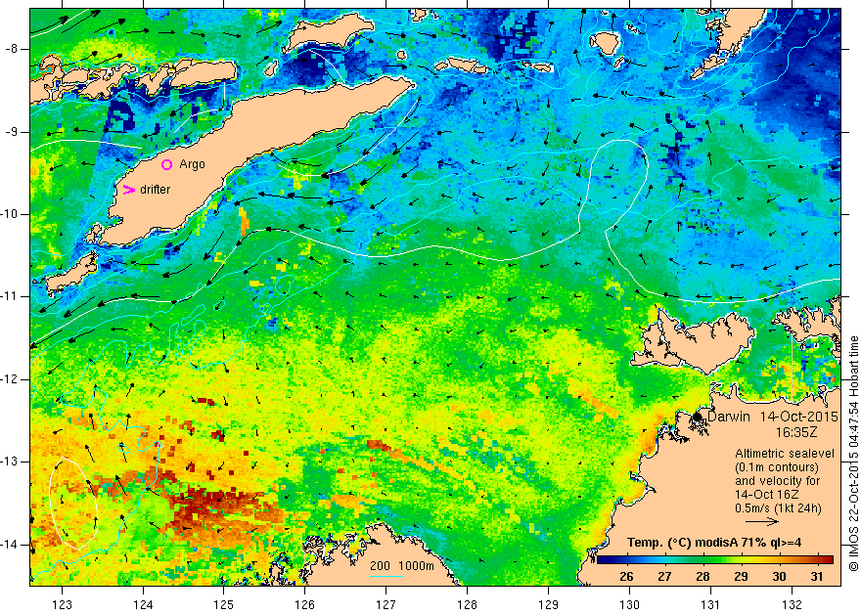Click the latitude axis label '-8'
This screenshot has height=616, width=861.
point(12,49)
